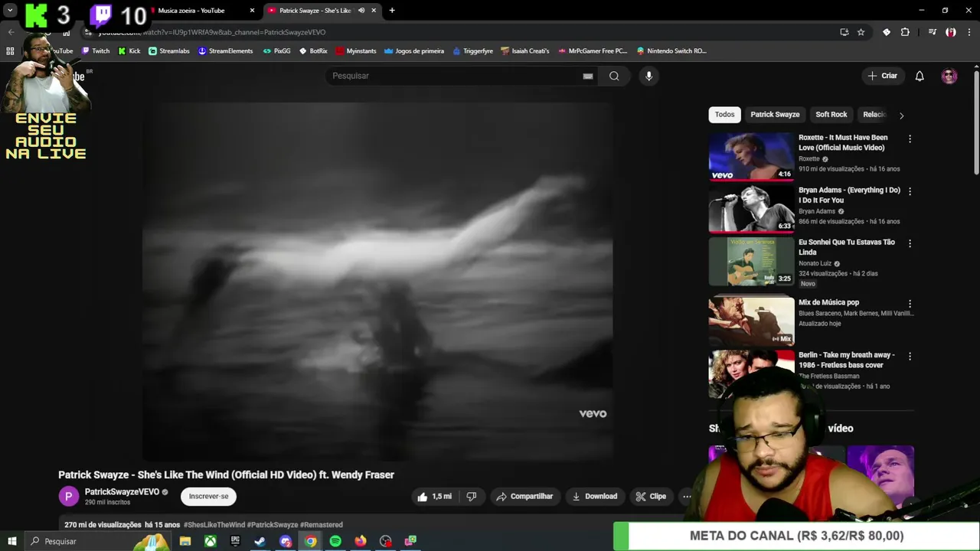Open options for the Roxette video

910,139
